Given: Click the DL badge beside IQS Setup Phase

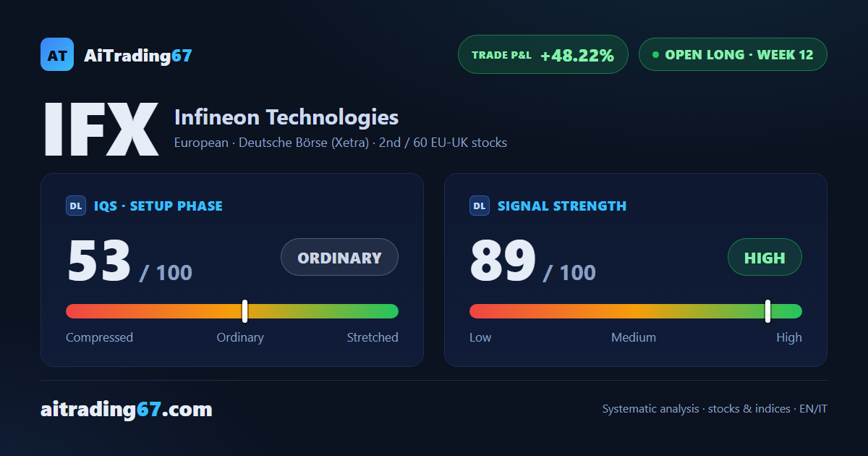Looking at the screenshot, I should [x=76, y=206].
